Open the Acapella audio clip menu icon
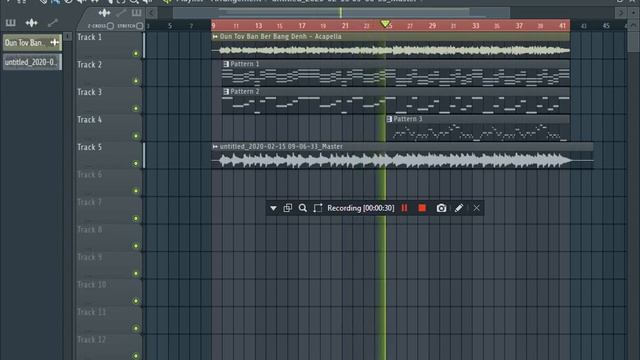Image resolution: width=640 pixels, height=360 pixels. coord(215,37)
